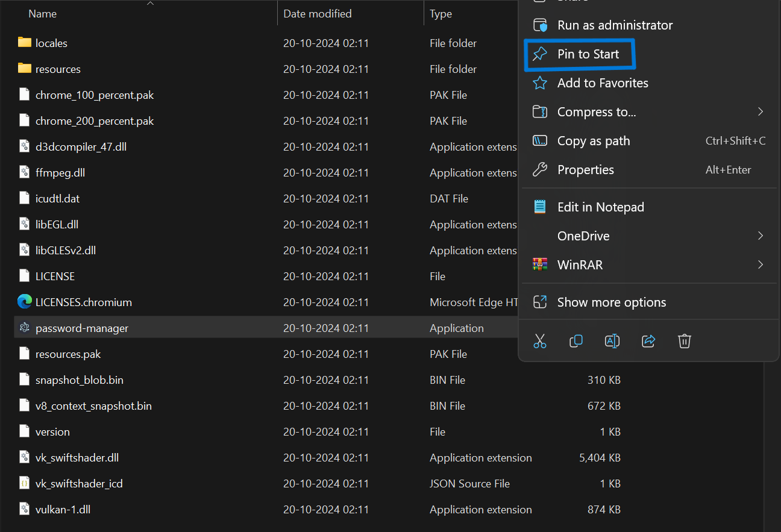Select the version file
This screenshot has height=532, width=781.
(52, 432)
